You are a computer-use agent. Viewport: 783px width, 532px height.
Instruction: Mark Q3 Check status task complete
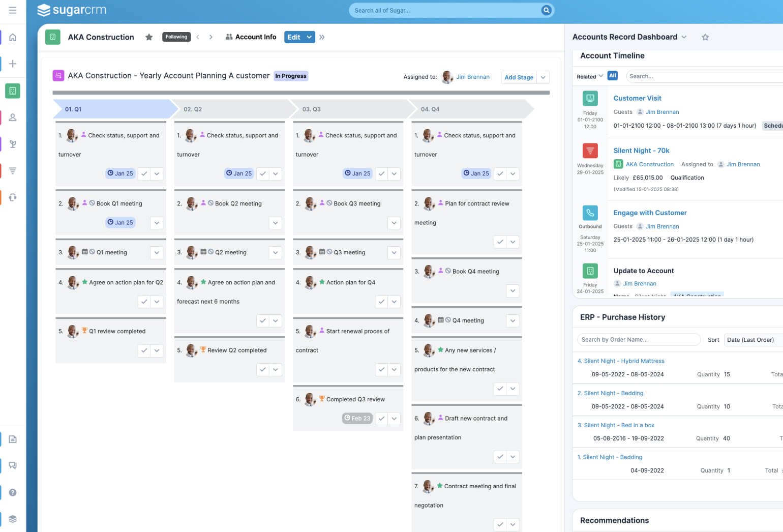tap(382, 173)
